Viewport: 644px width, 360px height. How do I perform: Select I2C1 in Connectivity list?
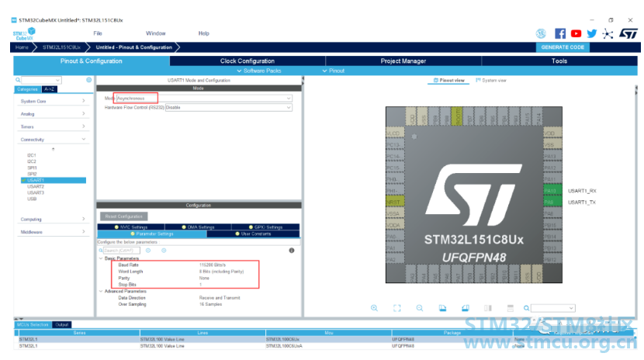32,156
